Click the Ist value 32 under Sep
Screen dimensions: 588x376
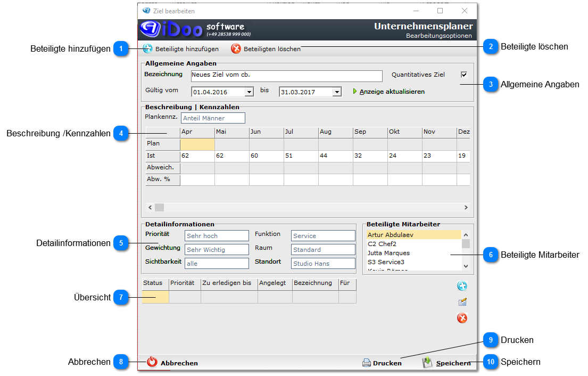[370, 156]
